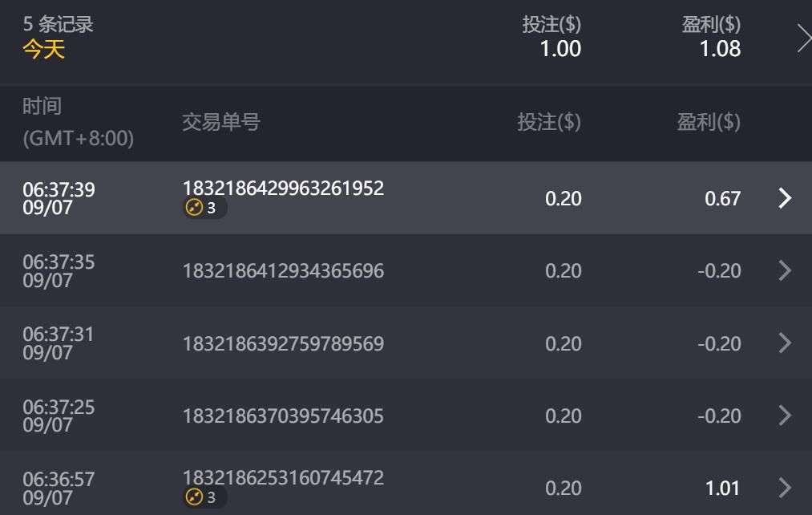This screenshot has width=812, height=515.
Task: Select the 今天 date filter
Action: [x=43, y=50]
